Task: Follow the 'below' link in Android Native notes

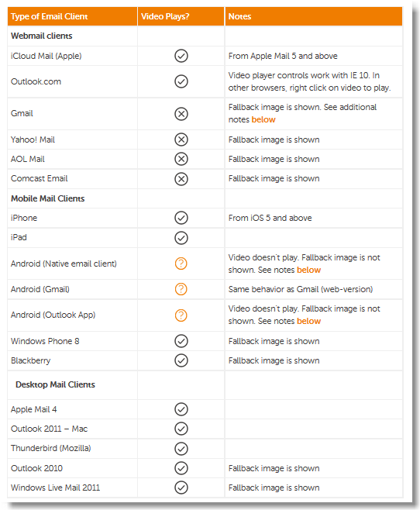Action: click(x=308, y=270)
